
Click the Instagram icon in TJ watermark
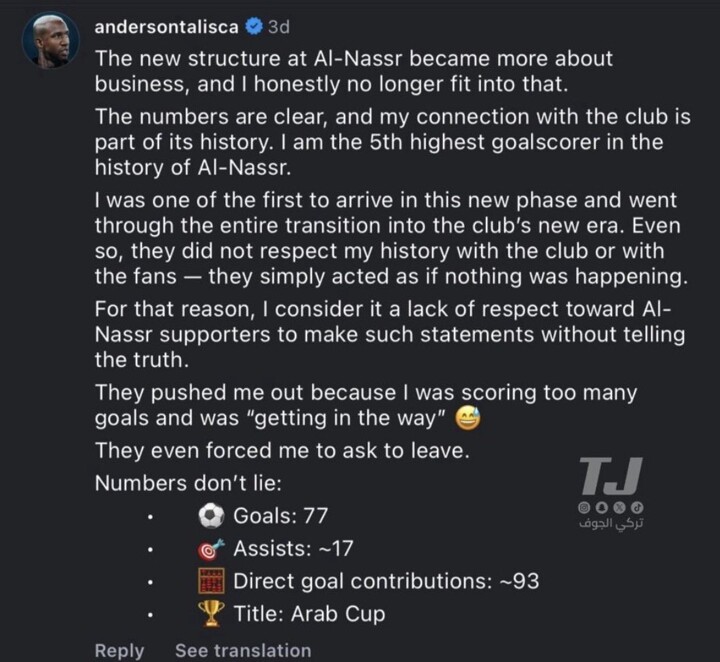(586, 509)
